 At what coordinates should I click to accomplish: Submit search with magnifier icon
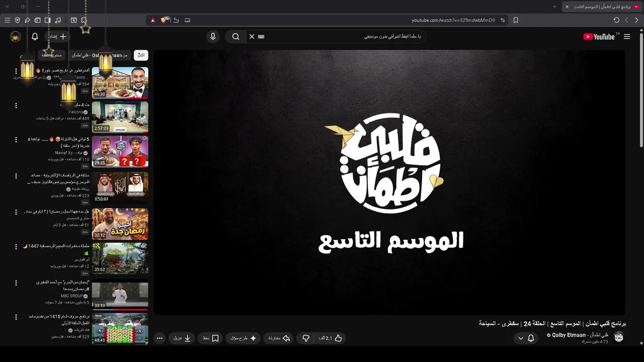[x=235, y=37]
